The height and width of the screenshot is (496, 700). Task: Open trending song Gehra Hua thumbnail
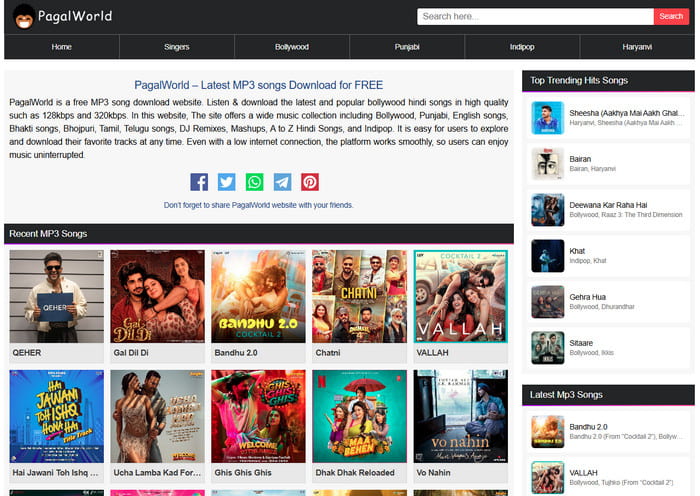click(548, 302)
